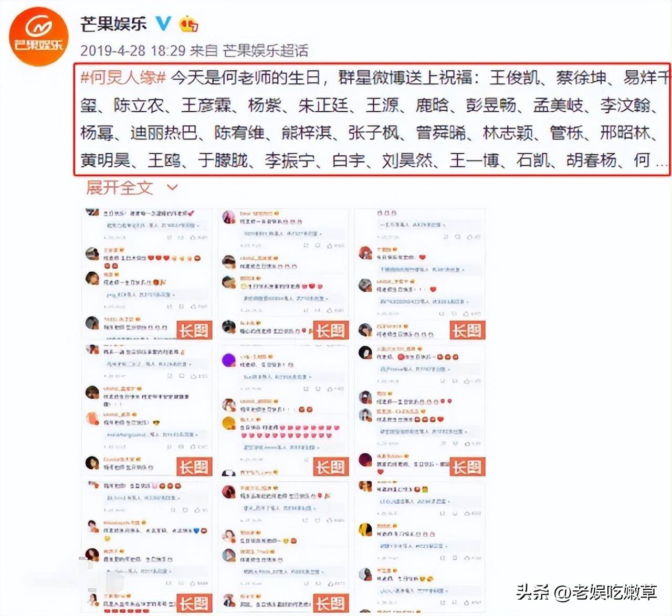The image size is (672, 616).
Task: Open the top-right comment screenshot thumbnail
Action: point(420,274)
